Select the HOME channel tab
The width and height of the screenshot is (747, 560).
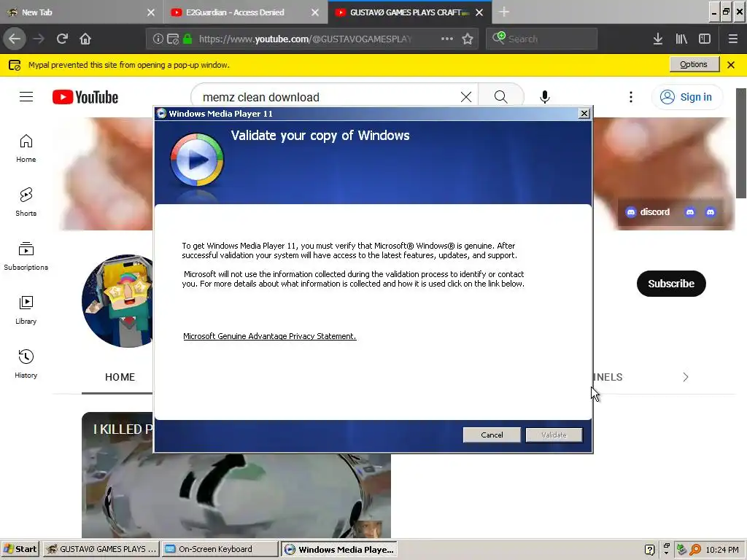pos(120,377)
